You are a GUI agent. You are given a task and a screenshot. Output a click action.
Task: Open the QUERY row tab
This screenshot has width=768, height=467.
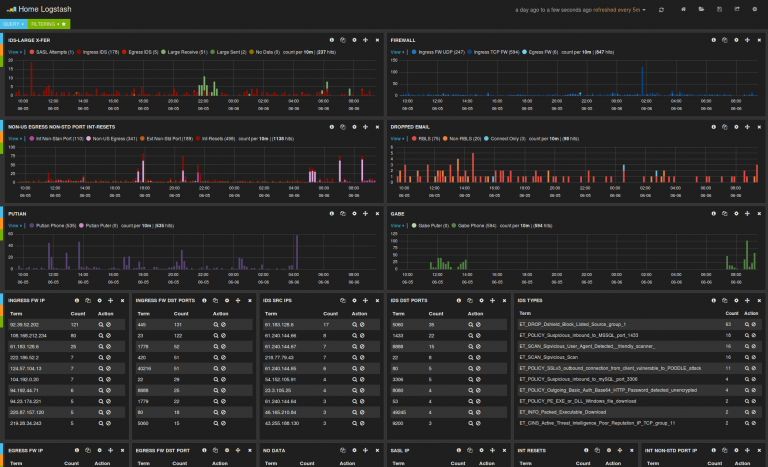(x=13, y=24)
